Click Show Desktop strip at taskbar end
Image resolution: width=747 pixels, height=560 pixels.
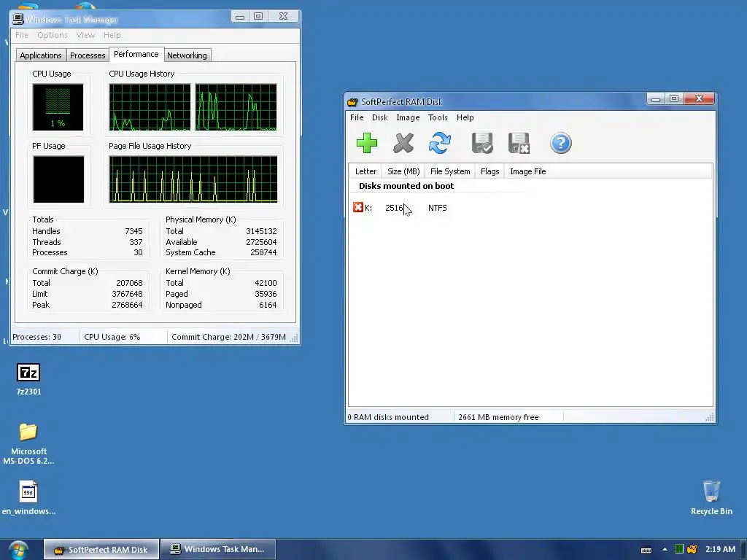click(743, 550)
